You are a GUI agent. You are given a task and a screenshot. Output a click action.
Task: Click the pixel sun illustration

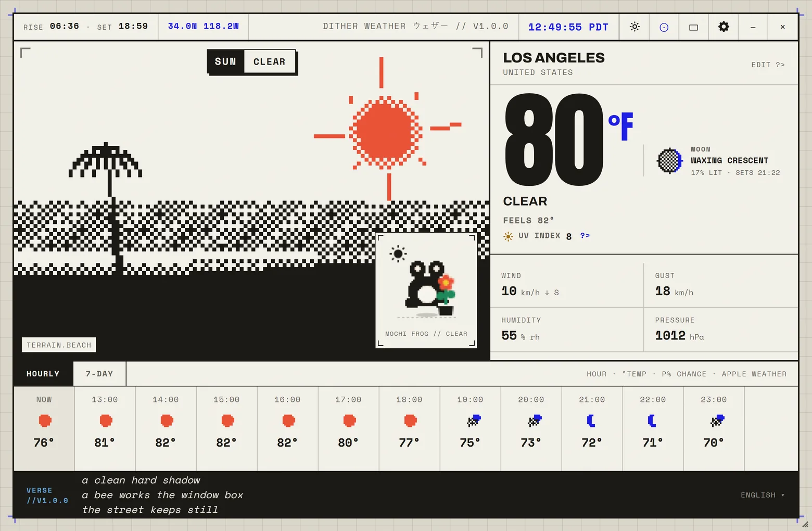pyautogui.click(x=386, y=130)
